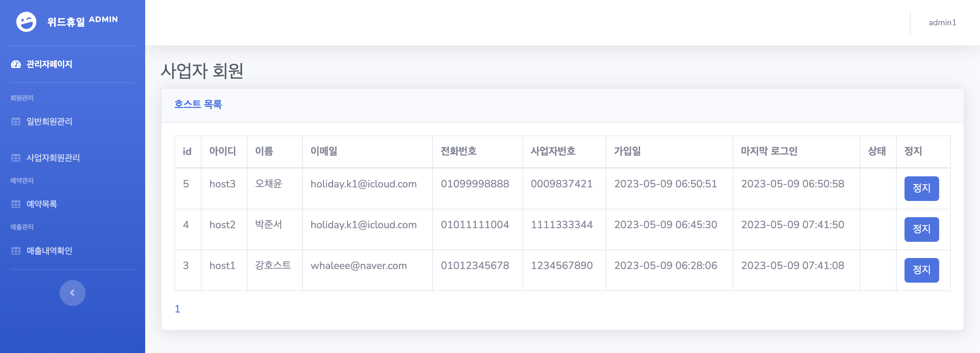Screen dimensions: 980x353
Task: Click the table icon beside 사업자회원관리
Action: tap(16, 158)
